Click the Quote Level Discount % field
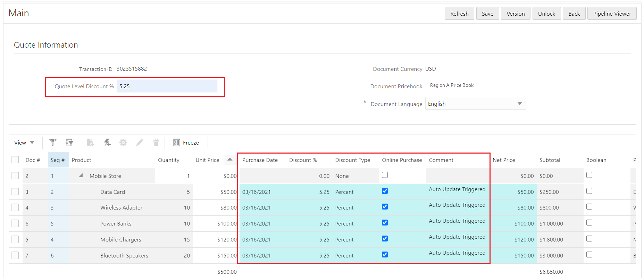The width and height of the screenshot is (644, 279). tap(167, 86)
